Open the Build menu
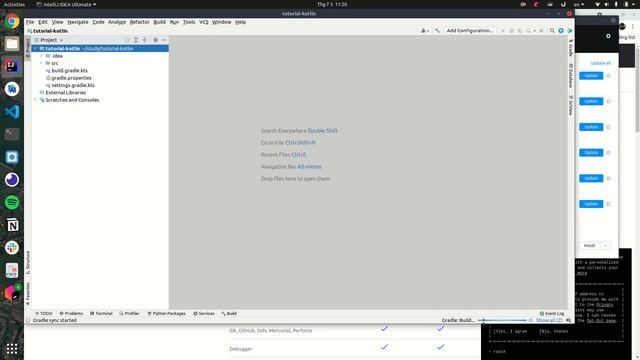This screenshot has width=640, height=360. [x=160, y=22]
